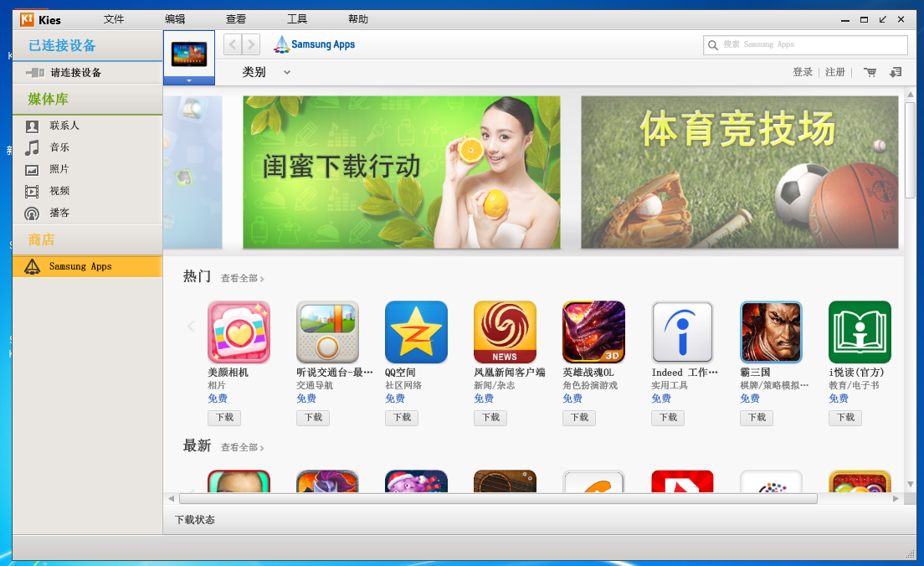This screenshot has width=924, height=566.
Task: Click the 社区网络 category under QQ空间
Action: (403, 386)
